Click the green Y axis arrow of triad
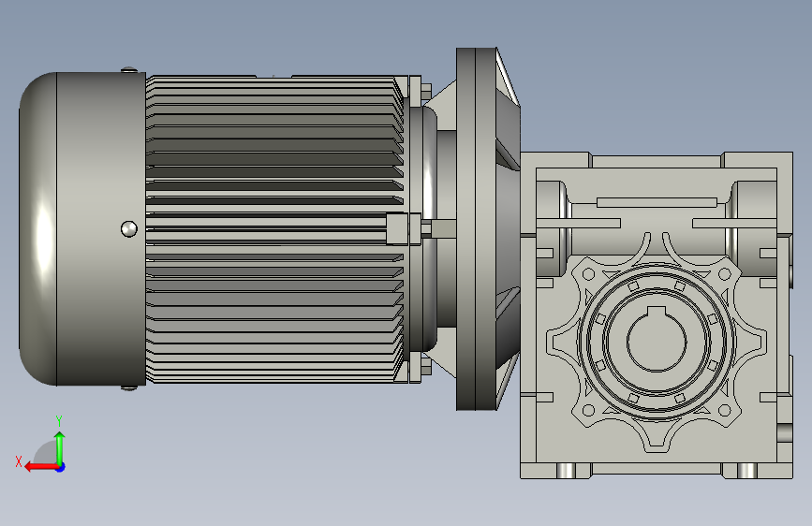Image resolution: width=812 pixels, height=526 pixels. tap(60, 447)
